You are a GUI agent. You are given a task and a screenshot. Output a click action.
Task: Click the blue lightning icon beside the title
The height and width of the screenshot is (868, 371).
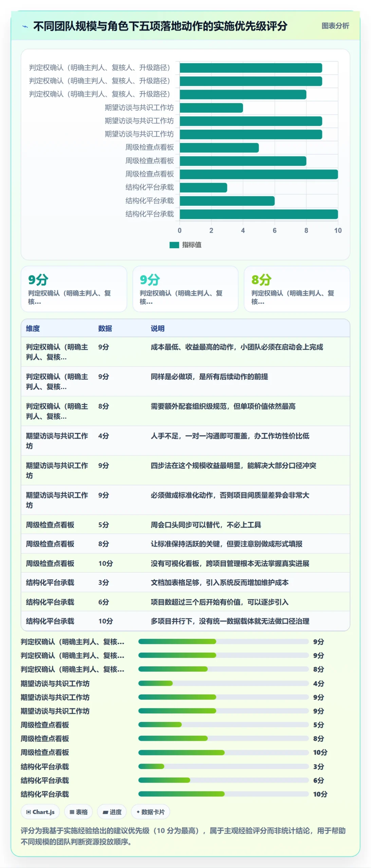tap(25, 26)
